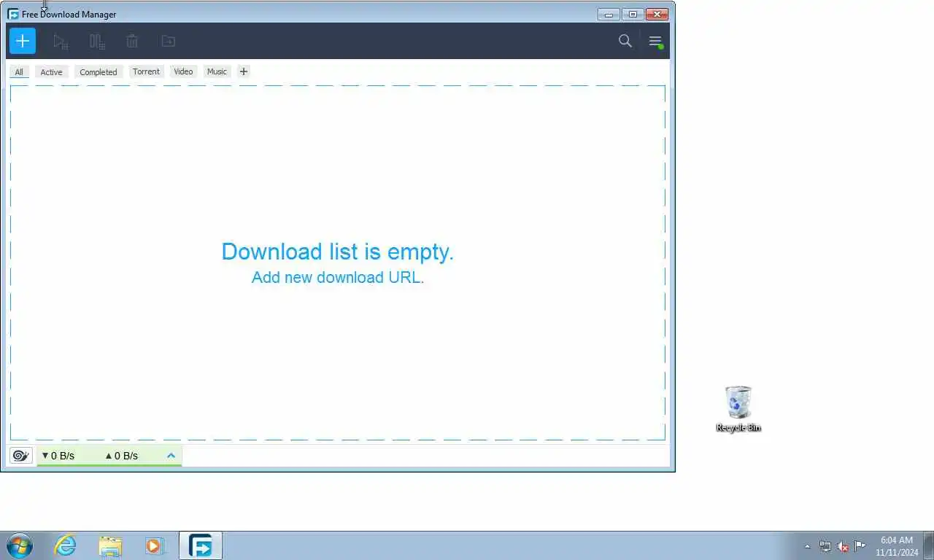This screenshot has width=934, height=560.
Task: Click the Free Download Manager title bar icon
Action: [x=13, y=14]
